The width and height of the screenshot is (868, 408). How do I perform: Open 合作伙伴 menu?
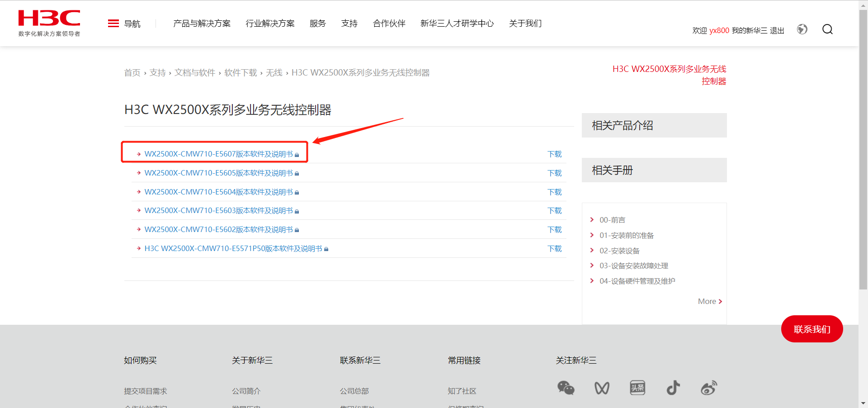pos(389,24)
